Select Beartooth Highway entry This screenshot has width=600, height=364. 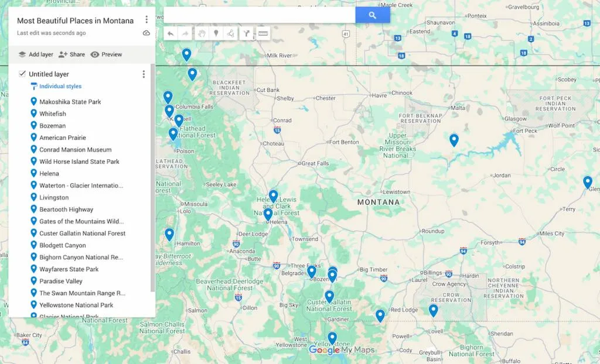[x=66, y=210]
